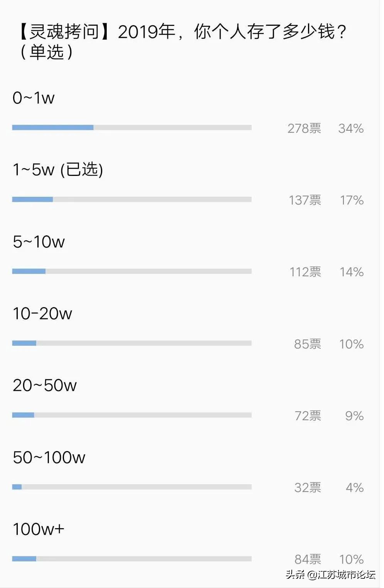Select the 5~10w poll option
Screen dimensions: 384x588
(x=39, y=242)
